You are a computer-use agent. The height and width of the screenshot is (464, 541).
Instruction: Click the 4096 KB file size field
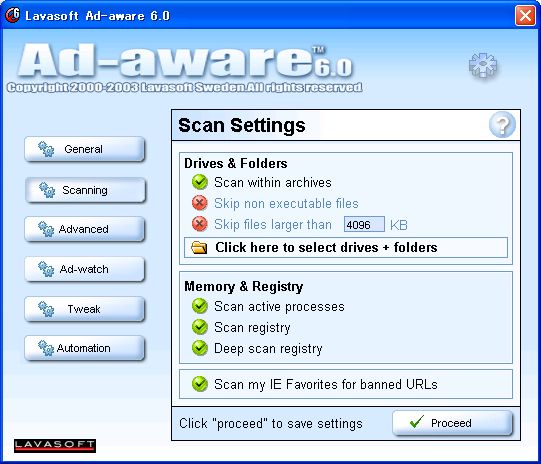[x=364, y=225]
